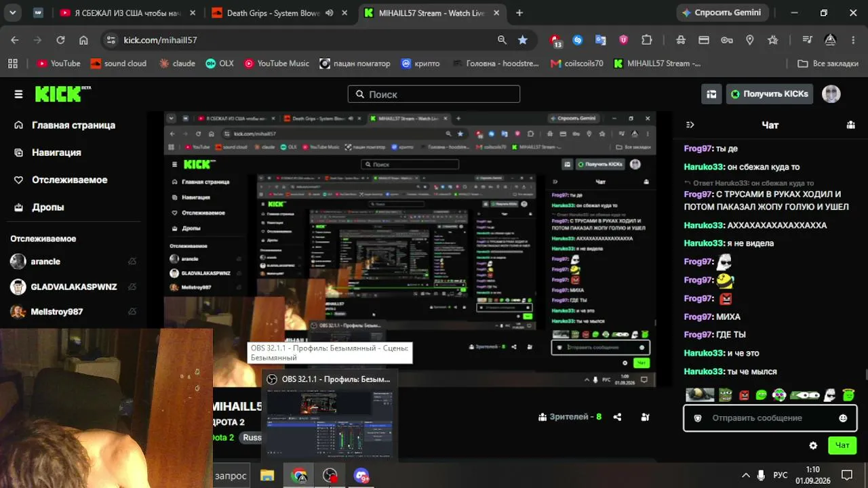Open the tab search dropdown arrow
Viewport: 868px width, 488px height.
13,12
